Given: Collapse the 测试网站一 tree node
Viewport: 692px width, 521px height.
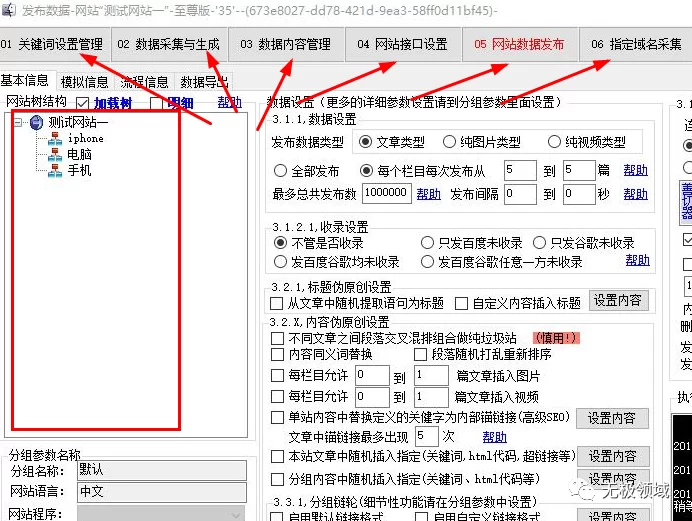Looking at the screenshot, I should [x=18, y=122].
